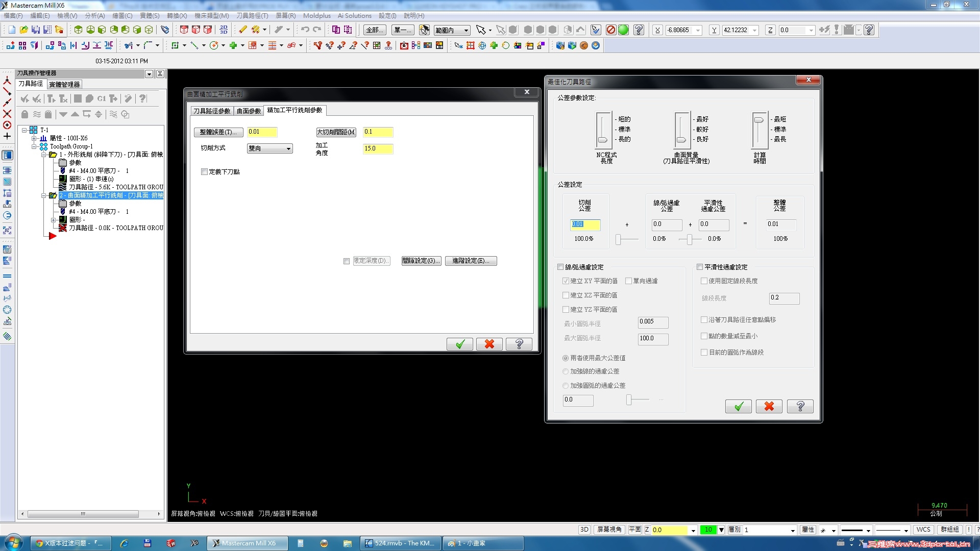
Task: Click the Undo arrow icon
Action: [305, 30]
